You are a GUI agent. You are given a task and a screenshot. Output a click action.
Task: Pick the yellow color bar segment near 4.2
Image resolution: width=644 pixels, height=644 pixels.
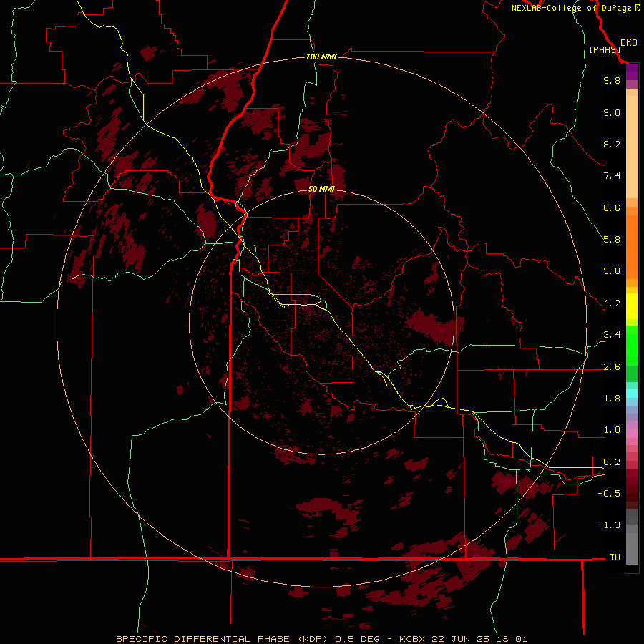632,306
